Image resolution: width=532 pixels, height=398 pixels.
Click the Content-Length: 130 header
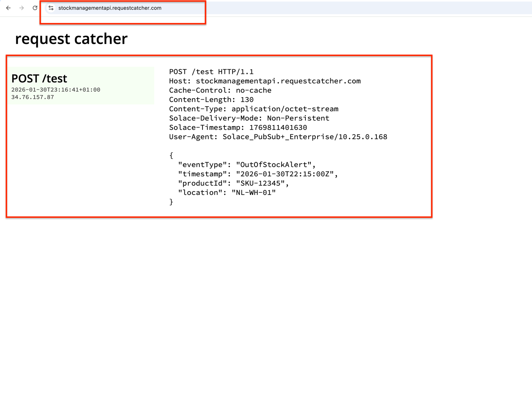[x=211, y=100]
